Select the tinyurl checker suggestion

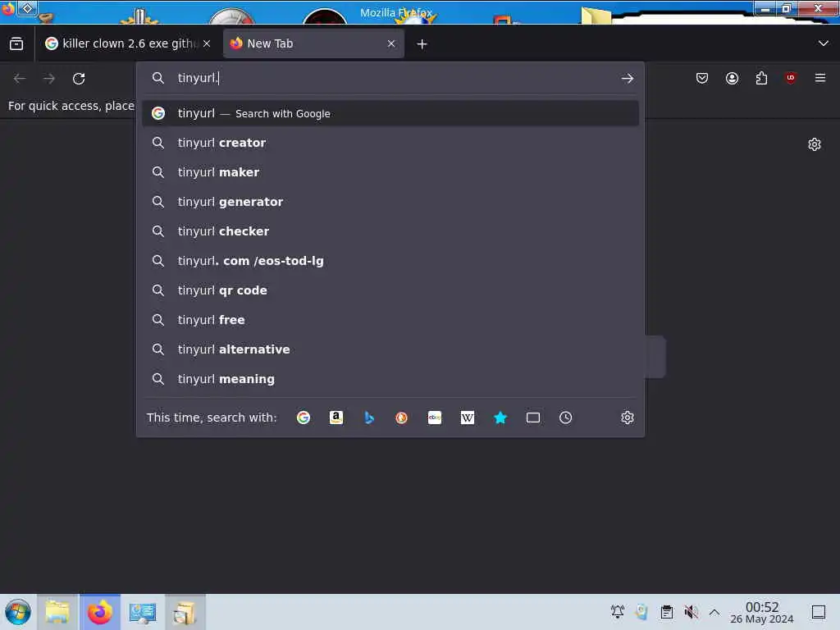pos(390,231)
